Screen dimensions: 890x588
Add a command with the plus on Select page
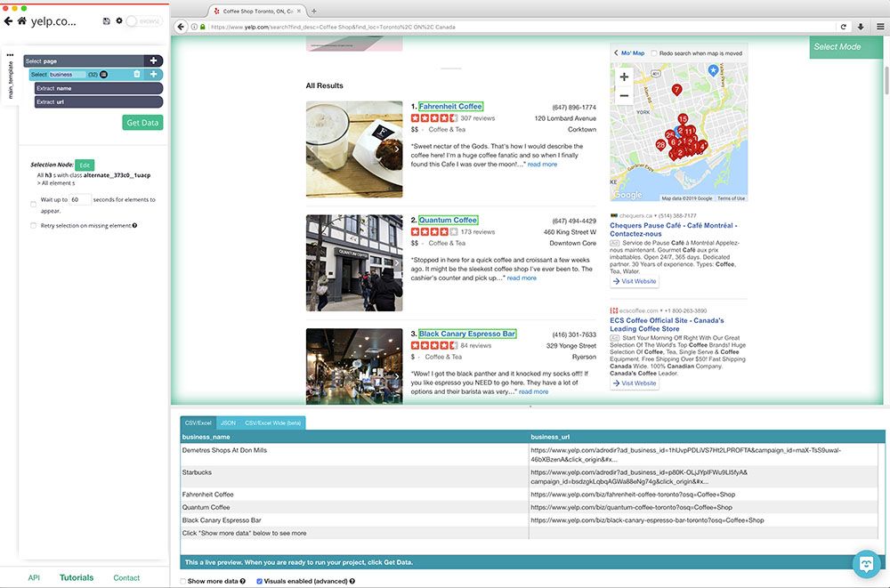(153, 59)
